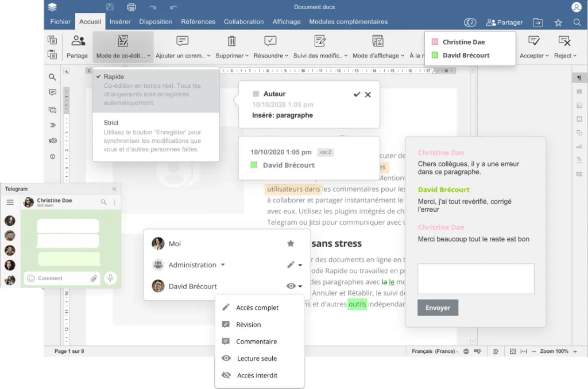Select Strict co-editing mode option
Viewport: 588px width, 389px height.
pyautogui.click(x=156, y=136)
